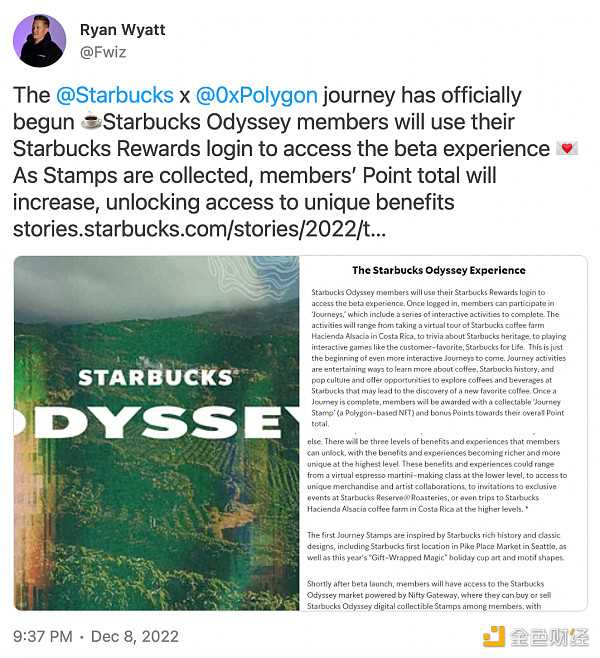Click the love letter envelope emoji
The image size is (600, 658).
(568, 150)
